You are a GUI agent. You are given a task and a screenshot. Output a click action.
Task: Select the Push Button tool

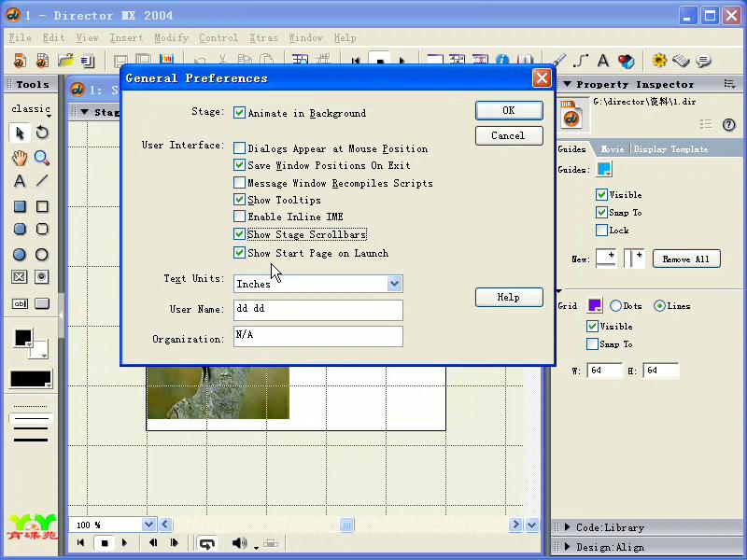click(x=42, y=304)
